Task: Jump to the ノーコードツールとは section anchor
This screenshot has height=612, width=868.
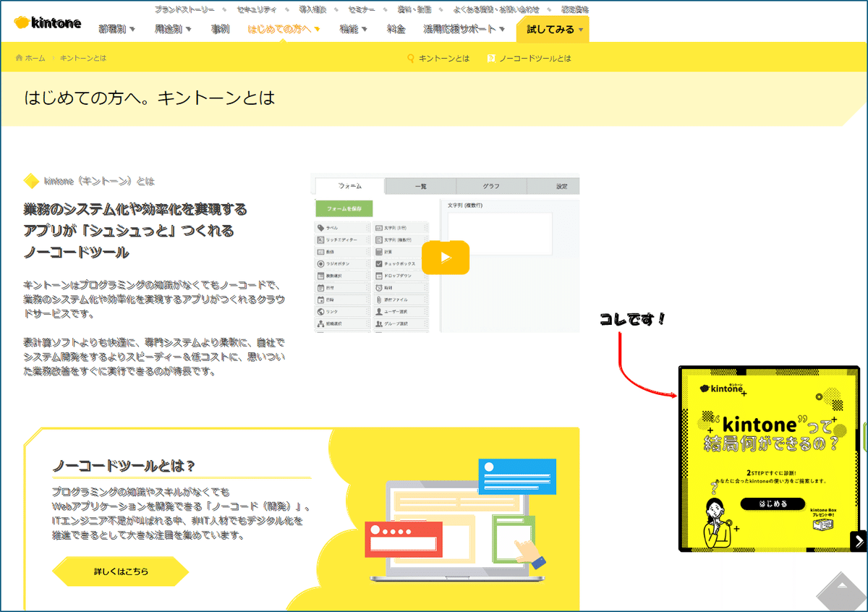Action: pyautogui.click(x=535, y=58)
